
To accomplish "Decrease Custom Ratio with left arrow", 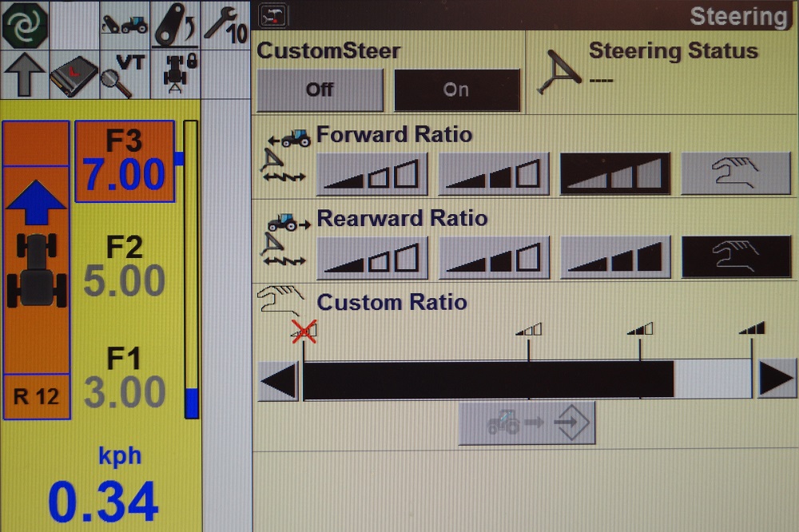I will coord(278,379).
